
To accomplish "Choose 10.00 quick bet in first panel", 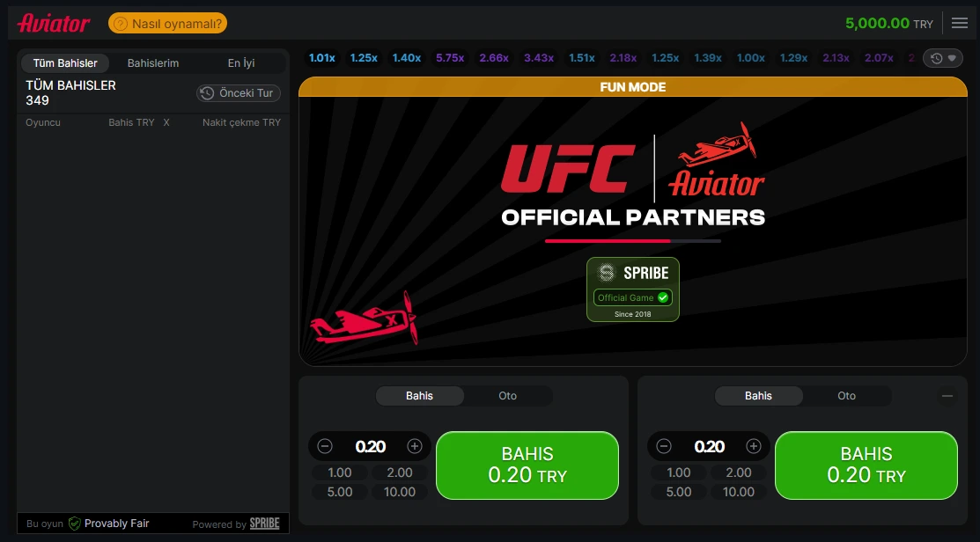I will click(x=400, y=492).
